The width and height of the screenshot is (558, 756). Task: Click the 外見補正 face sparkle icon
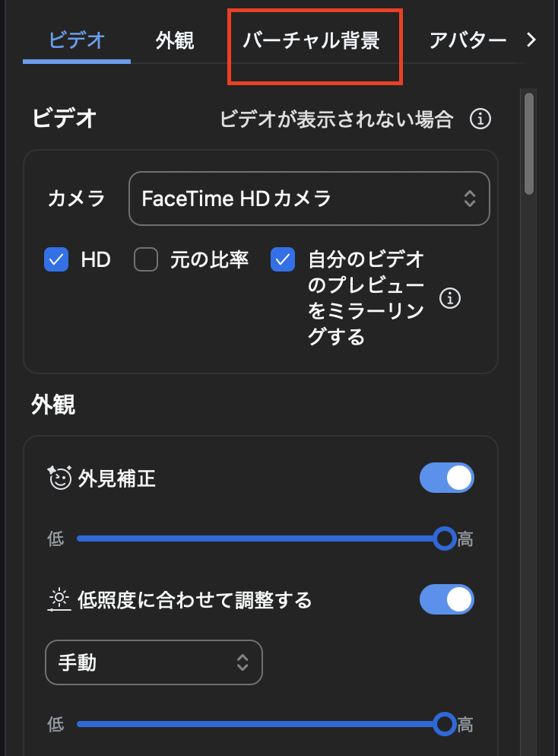tap(59, 478)
